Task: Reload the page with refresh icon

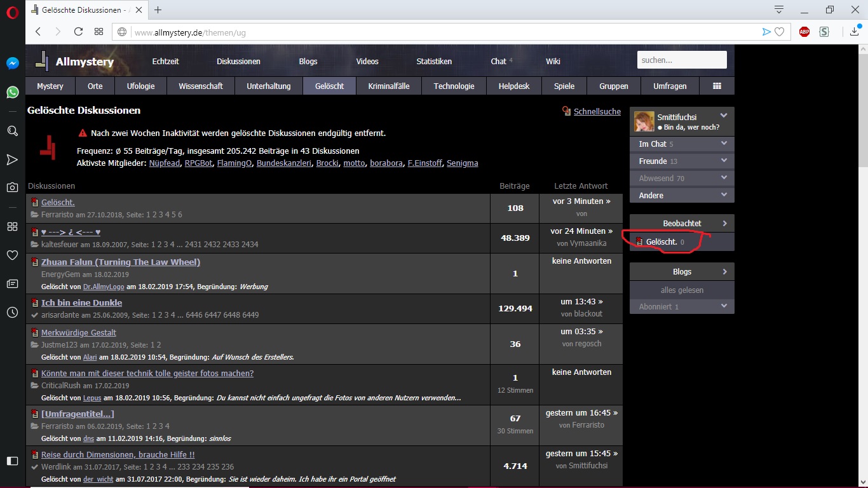Action: coord(79,32)
